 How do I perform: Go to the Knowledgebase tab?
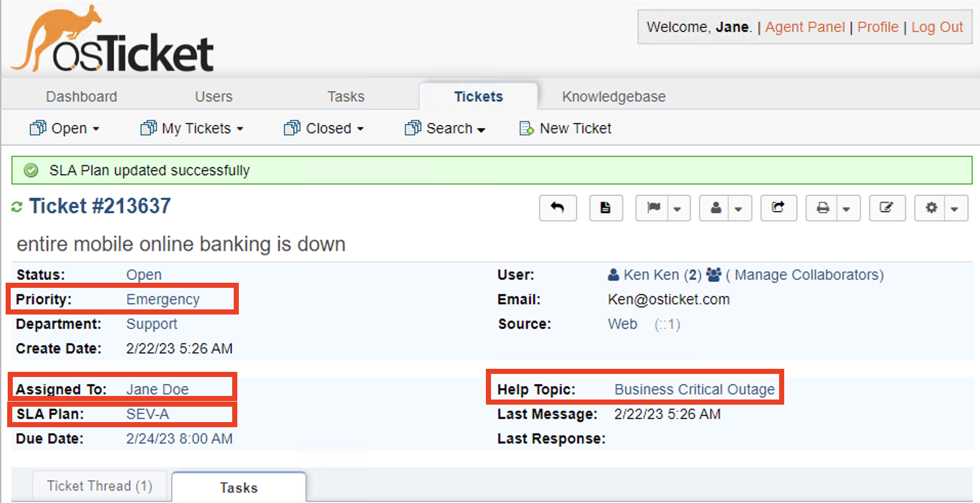point(614,96)
